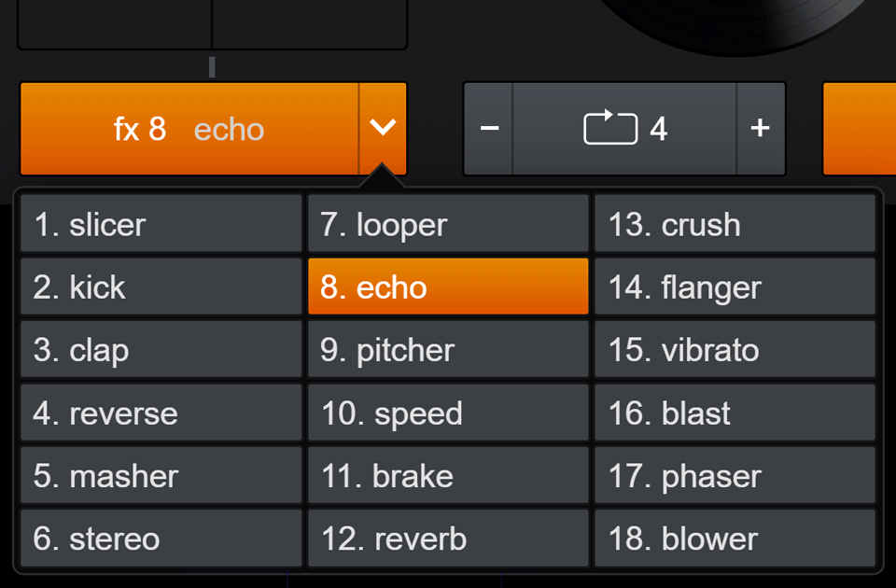Screen dimensions: 896x588
Task: Choose the masher effect
Action: tap(160, 474)
